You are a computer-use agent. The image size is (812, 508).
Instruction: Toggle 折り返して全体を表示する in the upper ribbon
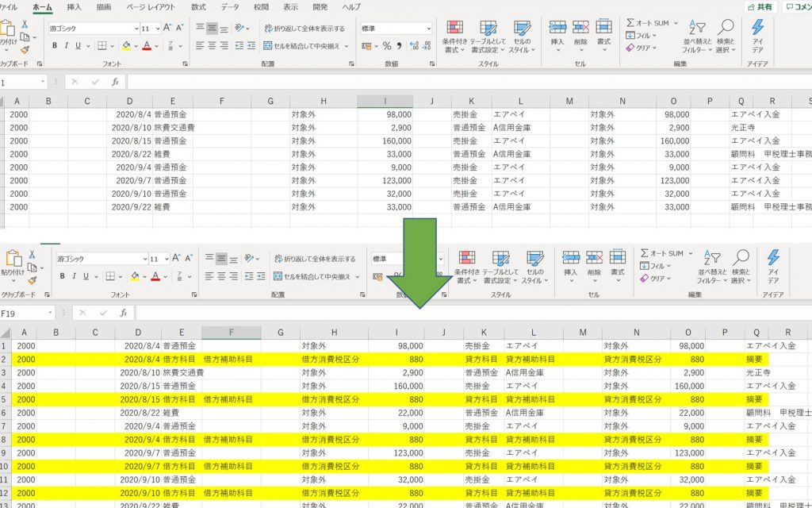(304, 29)
